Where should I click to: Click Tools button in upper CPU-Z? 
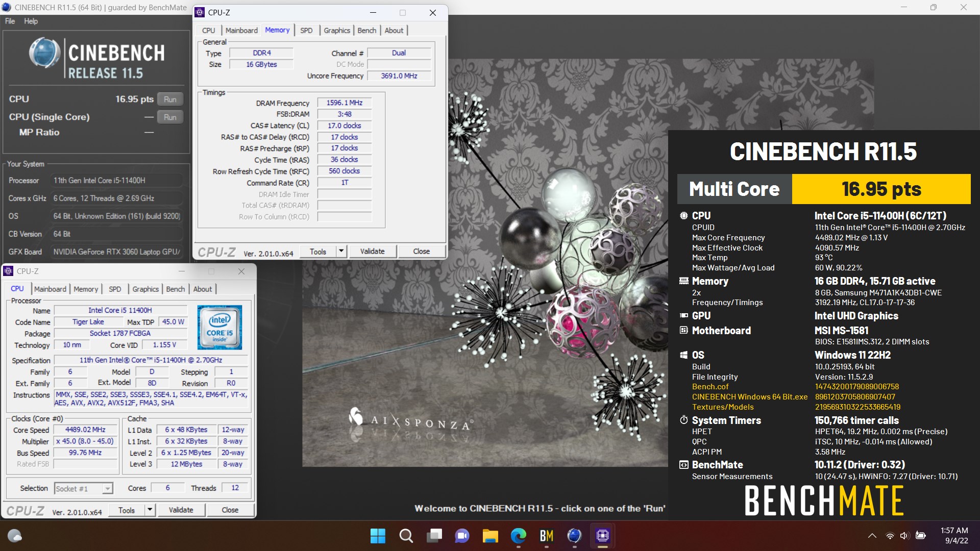click(318, 252)
